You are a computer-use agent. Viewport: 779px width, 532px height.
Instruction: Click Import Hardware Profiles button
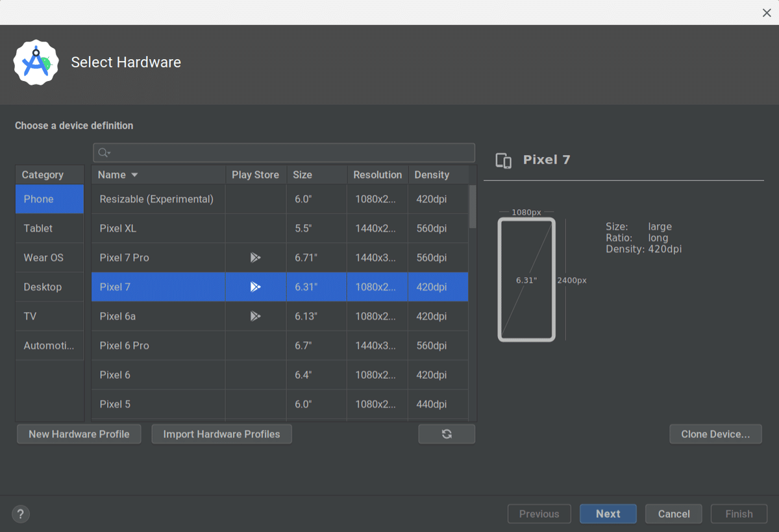(221, 434)
